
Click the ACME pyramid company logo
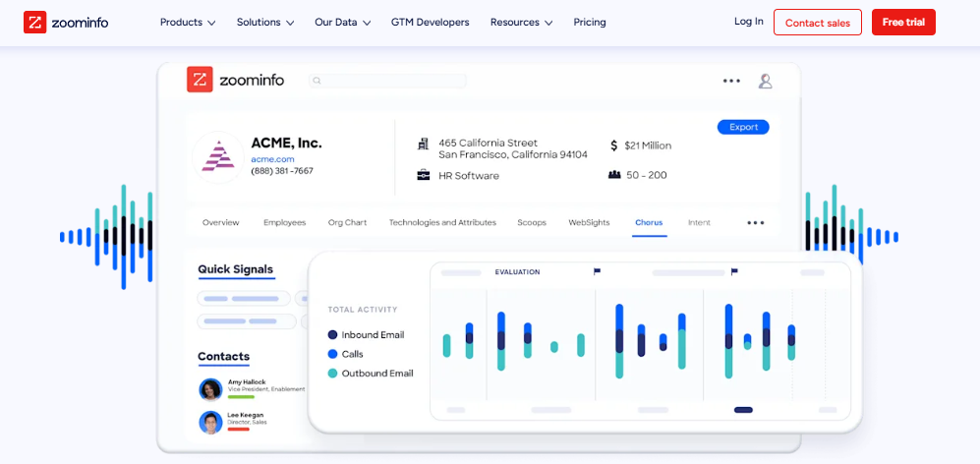pos(218,157)
